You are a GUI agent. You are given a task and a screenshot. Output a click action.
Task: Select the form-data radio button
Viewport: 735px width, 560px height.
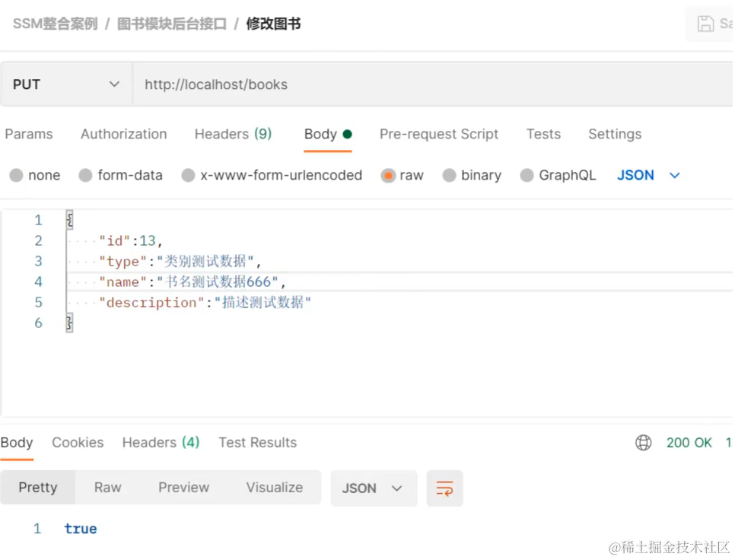click(85, 175)
